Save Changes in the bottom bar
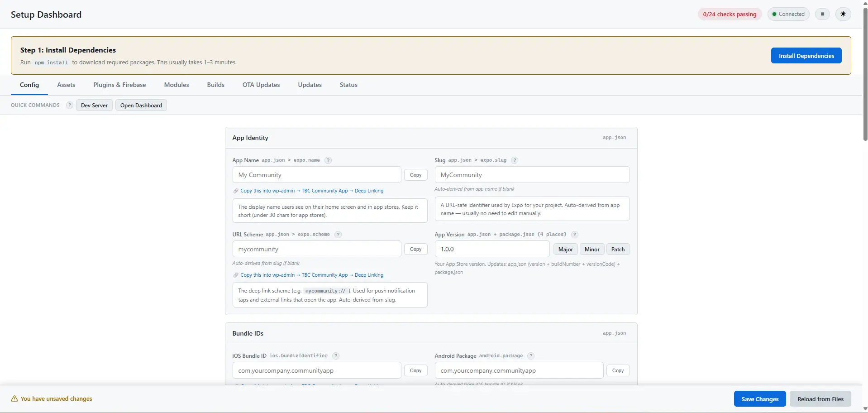The image size is (868, 413). [x=760, y=399]
